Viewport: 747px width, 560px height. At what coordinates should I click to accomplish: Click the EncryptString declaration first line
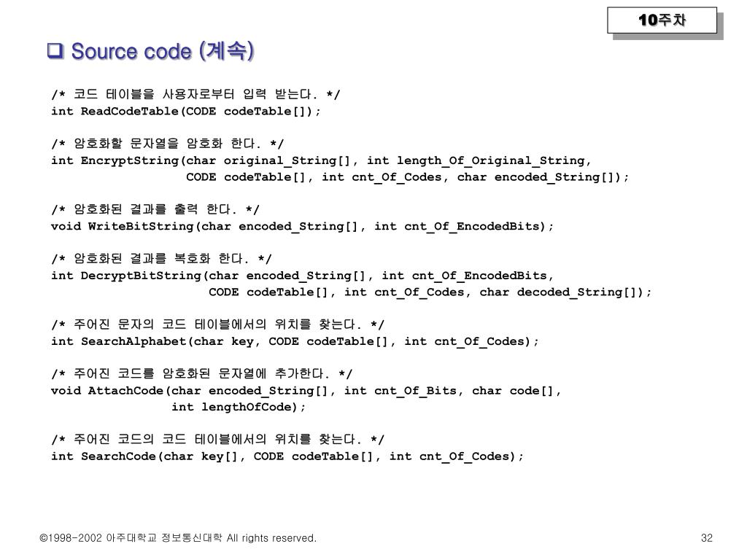pyautogui.click(x=321, y=161)
